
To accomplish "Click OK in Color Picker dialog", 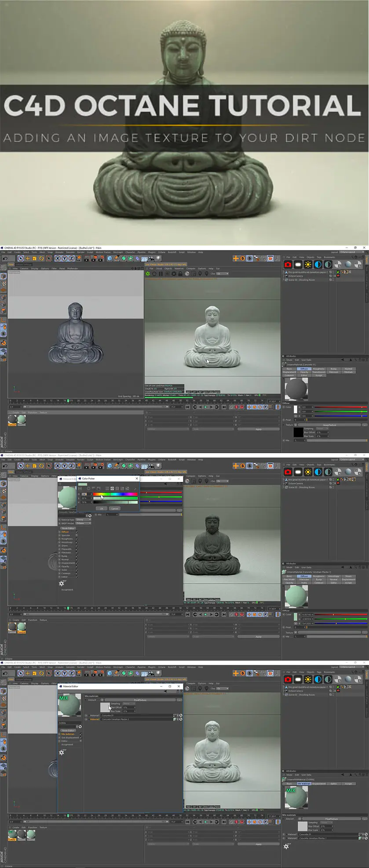I will pyautogui.click(x=102, y=508).
